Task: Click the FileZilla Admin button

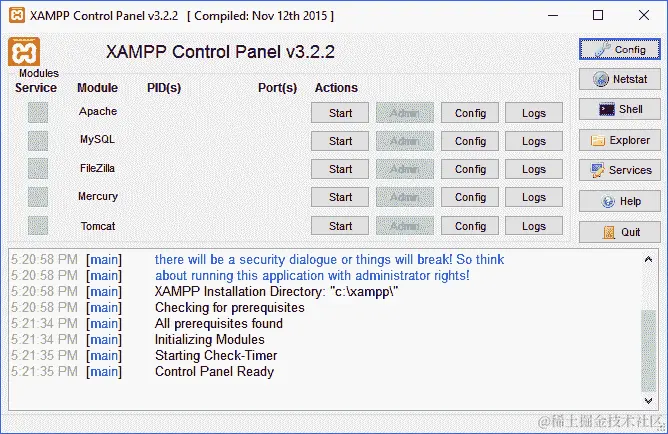Action: tap(405, 169)
